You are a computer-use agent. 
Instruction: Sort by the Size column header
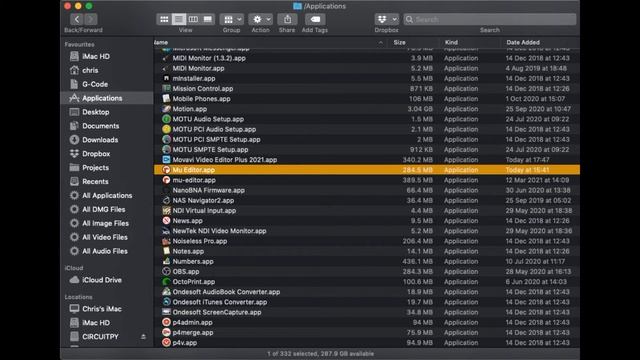[400, 42]
